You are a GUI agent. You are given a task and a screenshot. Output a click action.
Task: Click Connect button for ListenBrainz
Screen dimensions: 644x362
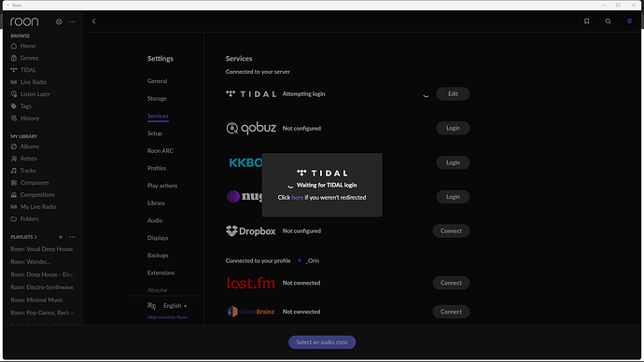pyautogui.click(x=451, y=312)
